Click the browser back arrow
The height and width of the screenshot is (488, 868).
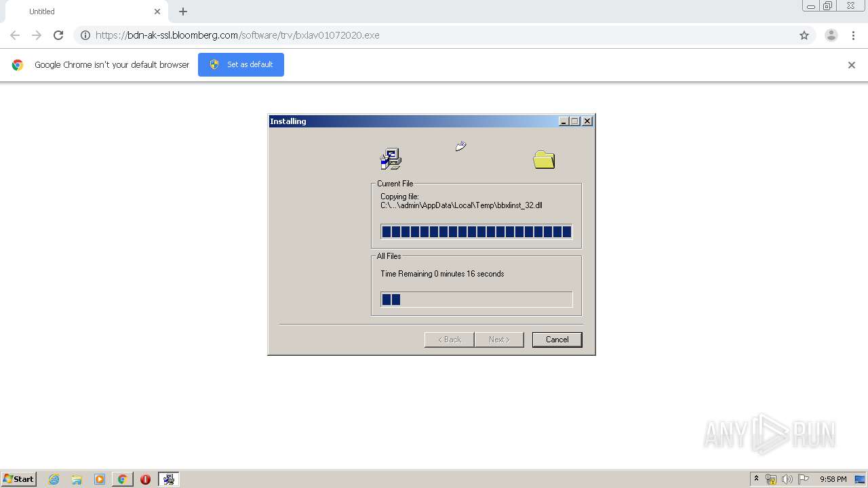[15, 35]
